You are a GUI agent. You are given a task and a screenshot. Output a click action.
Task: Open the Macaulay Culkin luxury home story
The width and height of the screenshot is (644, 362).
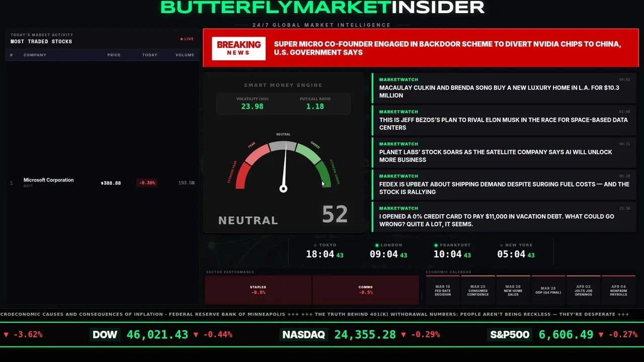pos(504,88)
